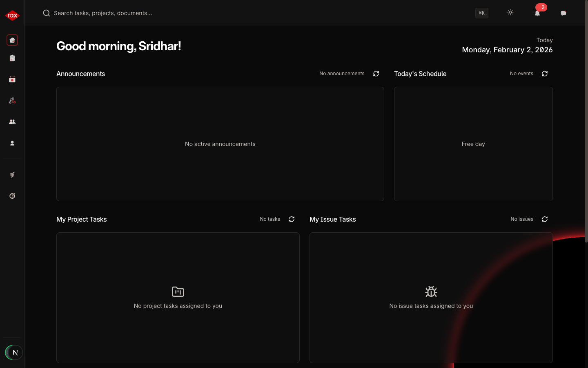Open the workflow nodes icon in sidebar
The height and width of the screenshot is (368, 588).
point(12,101)
